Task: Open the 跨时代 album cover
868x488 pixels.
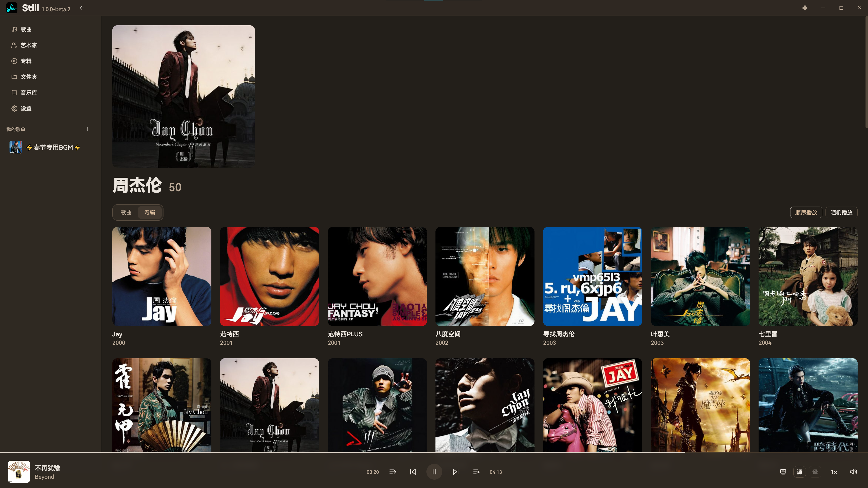Action: point(808,405)
